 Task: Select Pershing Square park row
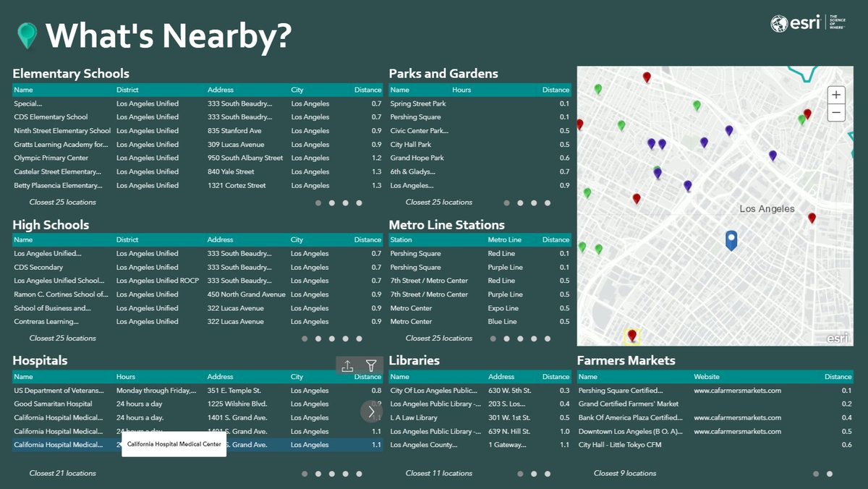coord(480,117)
